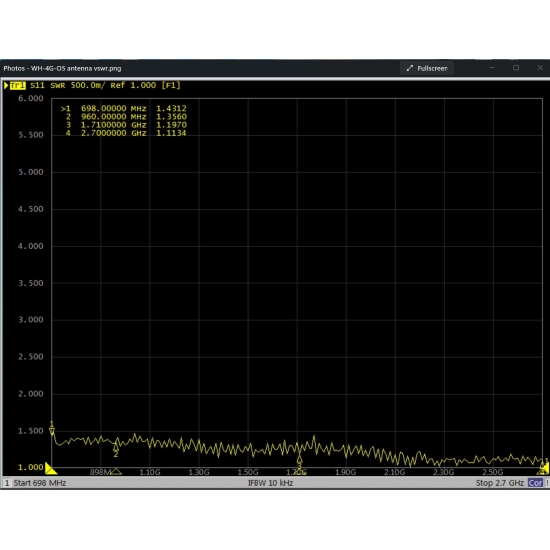Image resolution: width=550 pixels, height=550 pixels.
Task: Click the channel 1 indicator in status bar
Action: [7, 483]
